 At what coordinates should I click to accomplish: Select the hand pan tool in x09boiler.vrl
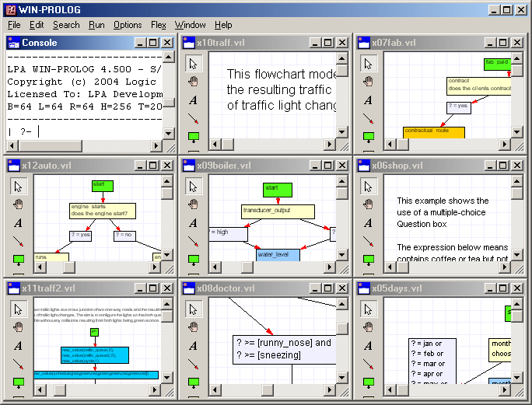pos(194,204)
